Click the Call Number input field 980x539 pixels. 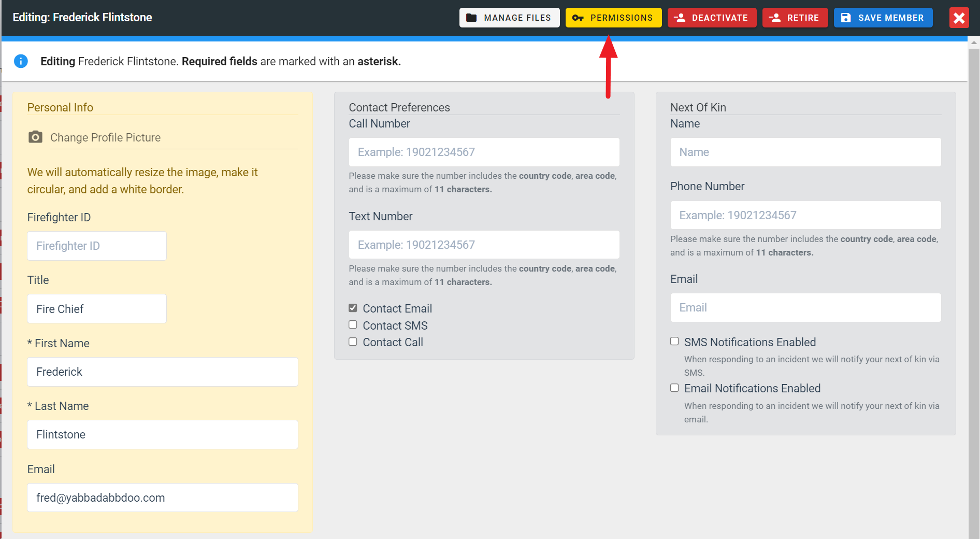[x=484, y=152]
